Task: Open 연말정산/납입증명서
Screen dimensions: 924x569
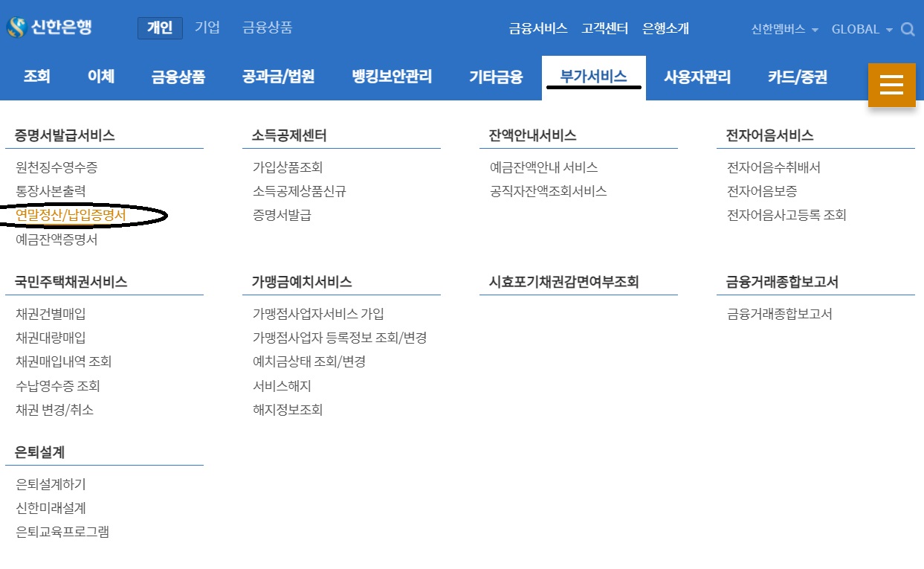Action: click(71, 215)
